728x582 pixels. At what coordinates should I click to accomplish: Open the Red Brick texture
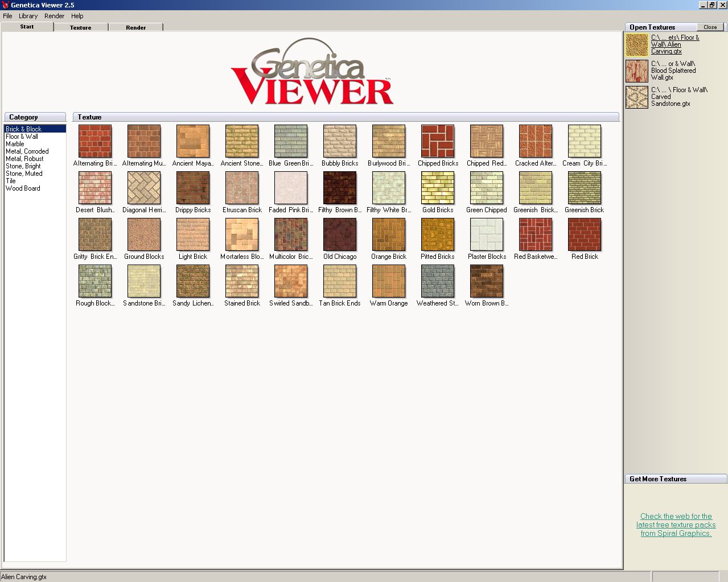[x=585, y=234]
